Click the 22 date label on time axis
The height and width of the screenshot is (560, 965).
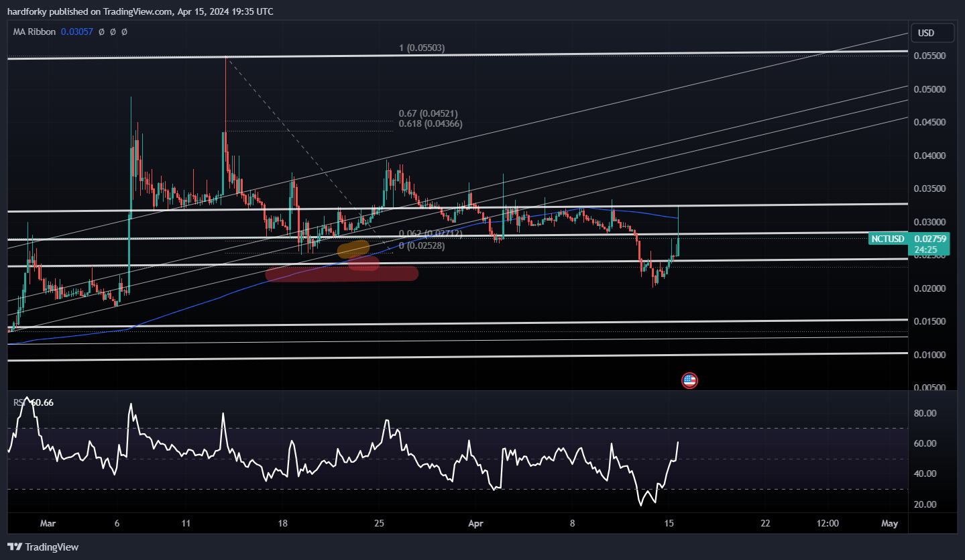(x=765, y=523)
